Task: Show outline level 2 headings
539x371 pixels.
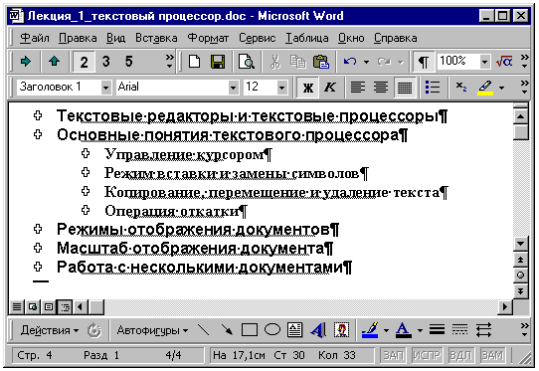Action: click(84, 62)
